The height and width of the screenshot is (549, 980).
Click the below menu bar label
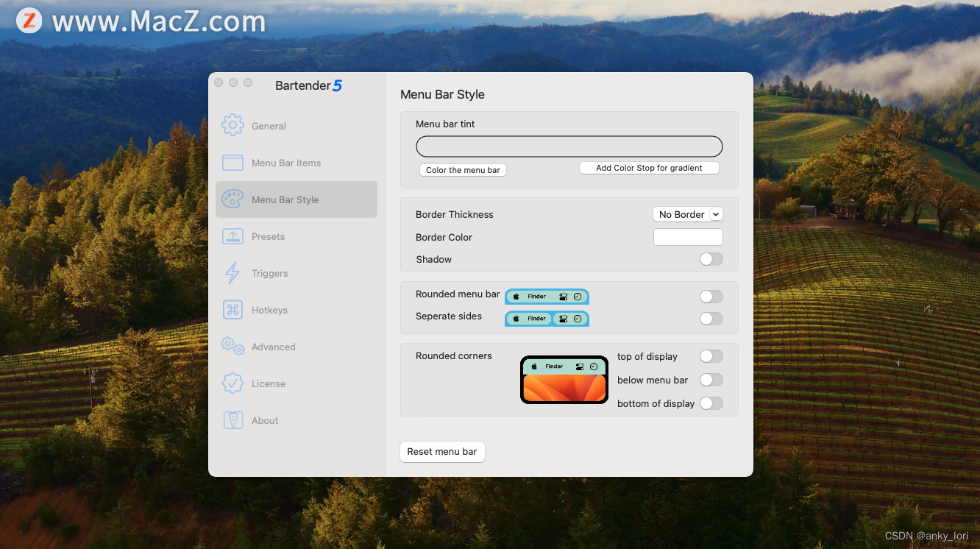(x=653, y=380)
